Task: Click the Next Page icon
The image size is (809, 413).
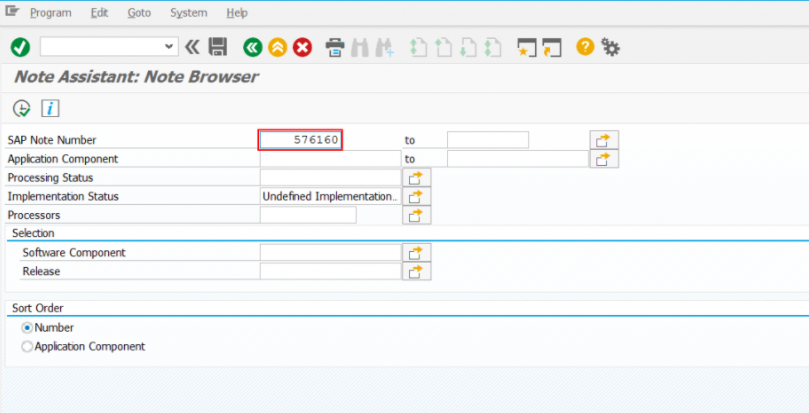Action: point(468,47)
